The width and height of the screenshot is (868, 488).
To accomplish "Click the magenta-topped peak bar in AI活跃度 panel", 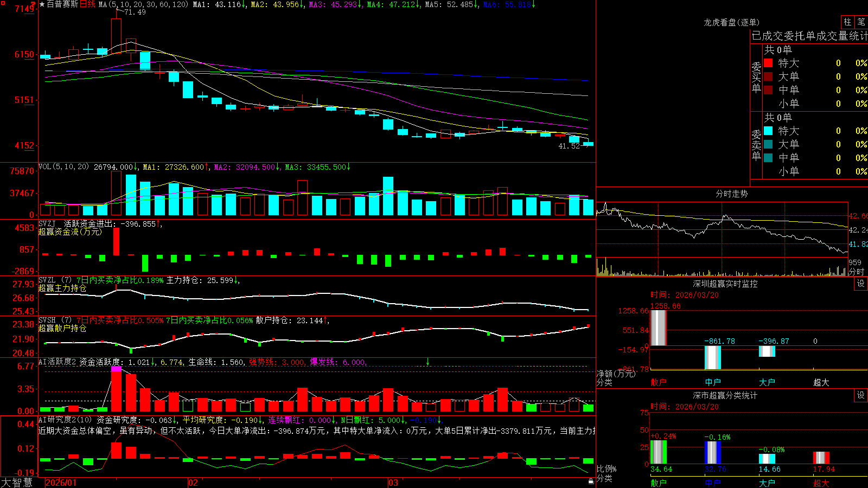I will (117, 389).
